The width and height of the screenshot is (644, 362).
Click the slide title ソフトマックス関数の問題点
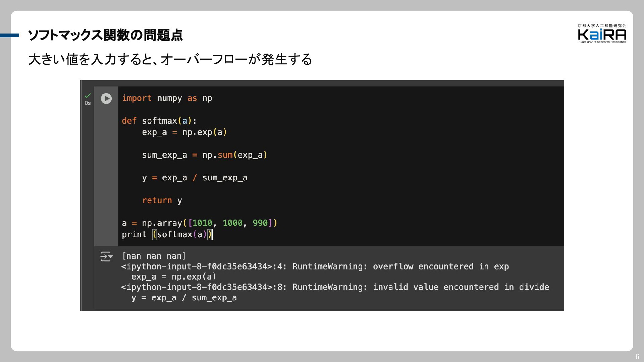tap(105, 35)
